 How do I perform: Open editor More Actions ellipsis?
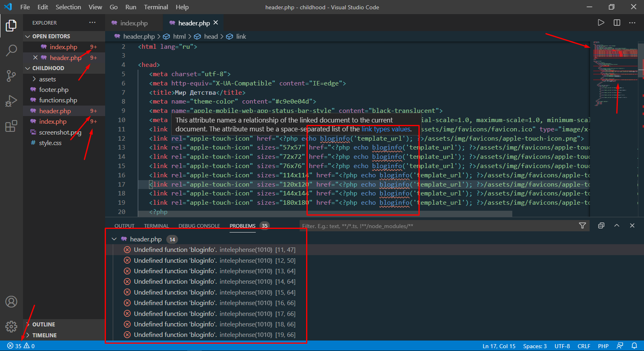click(632, 23)
